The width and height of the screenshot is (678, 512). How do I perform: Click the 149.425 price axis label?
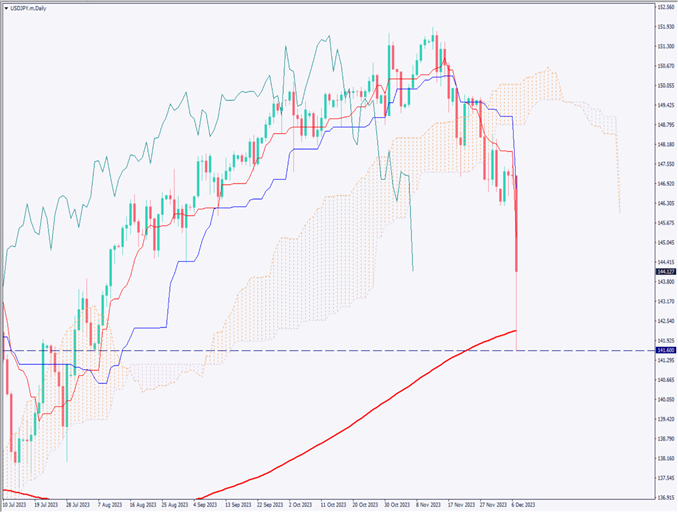664,105
